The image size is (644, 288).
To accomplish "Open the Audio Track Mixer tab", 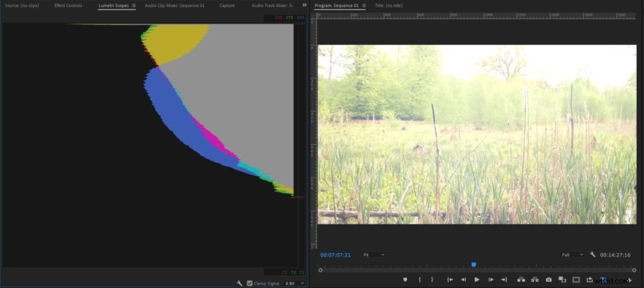I will (272, 6).
